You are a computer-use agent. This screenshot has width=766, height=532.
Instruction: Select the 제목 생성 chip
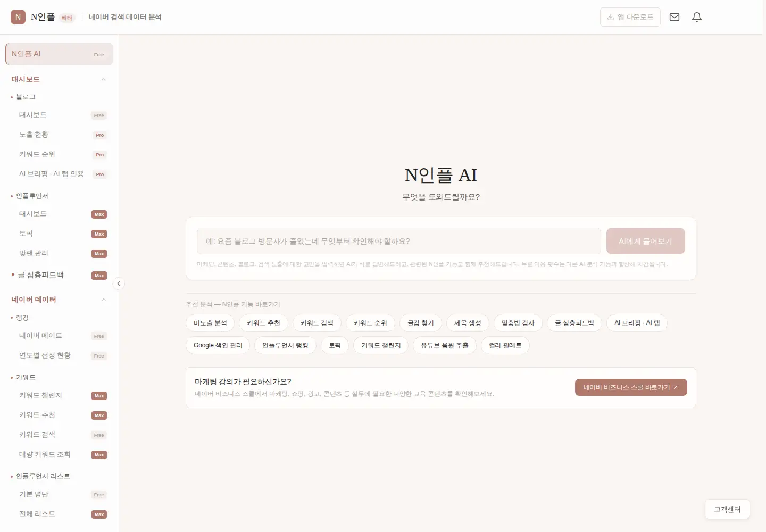[x=468, y=323]
